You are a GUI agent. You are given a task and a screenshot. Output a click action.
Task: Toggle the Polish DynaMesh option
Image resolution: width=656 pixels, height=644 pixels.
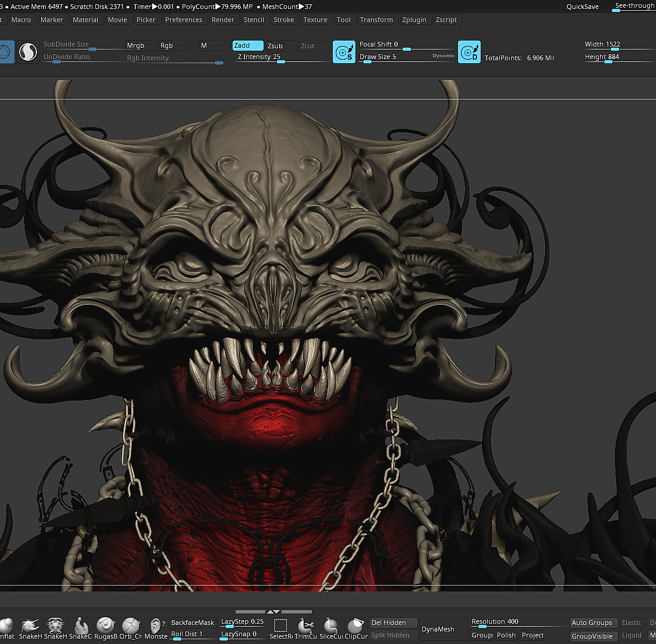506,635
